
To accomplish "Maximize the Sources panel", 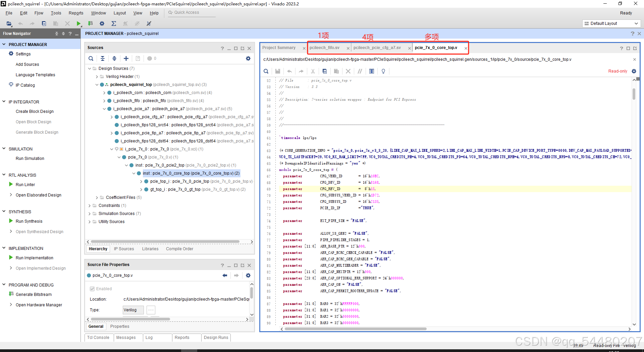I will tap(236, 48).
